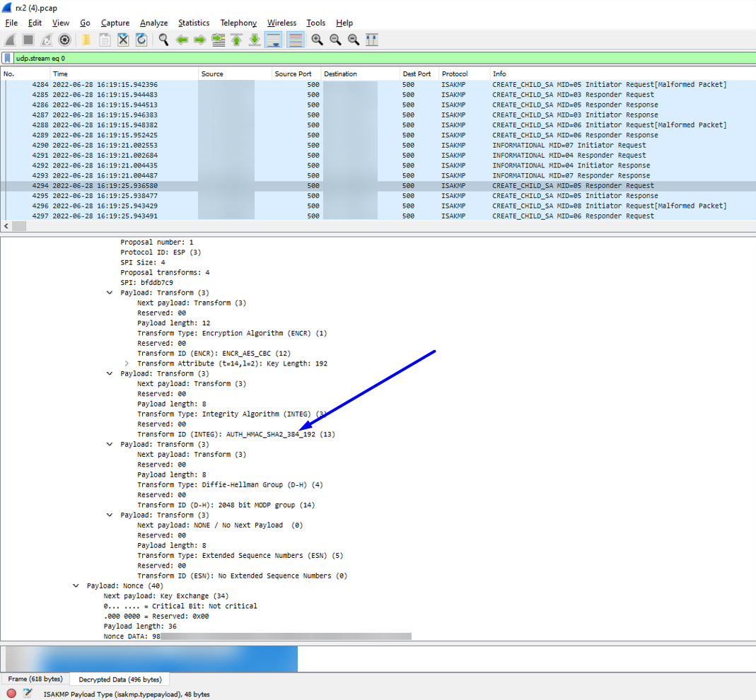Open capture options
756x700 pixels.
pyautogui.click(x=64, y=40)
